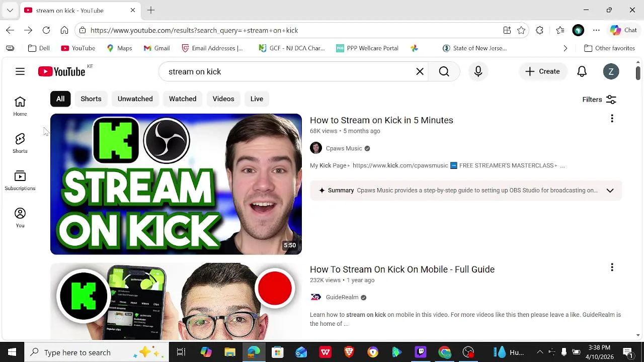Open the Z account avatar menu
644x362 pixels.
click(x=611, y=71)
